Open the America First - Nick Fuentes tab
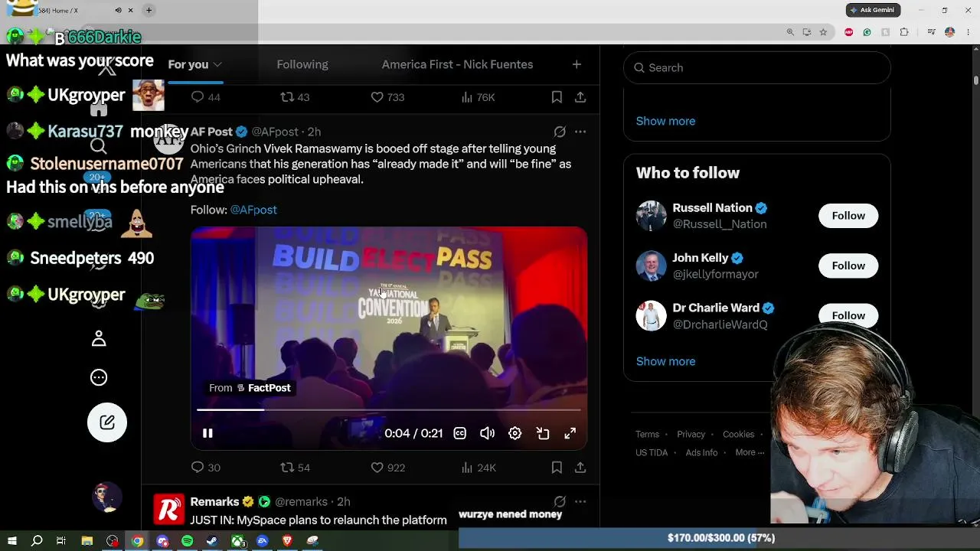The height and width of the screenshot is (551, 980). (x=457, y=64)
